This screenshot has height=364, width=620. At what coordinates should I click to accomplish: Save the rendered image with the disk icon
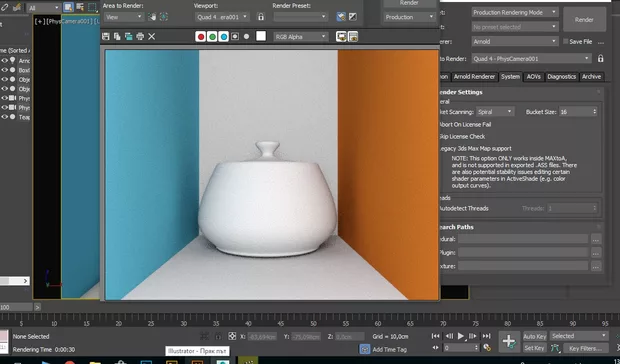pyautogui.click(x=106, y=36)
